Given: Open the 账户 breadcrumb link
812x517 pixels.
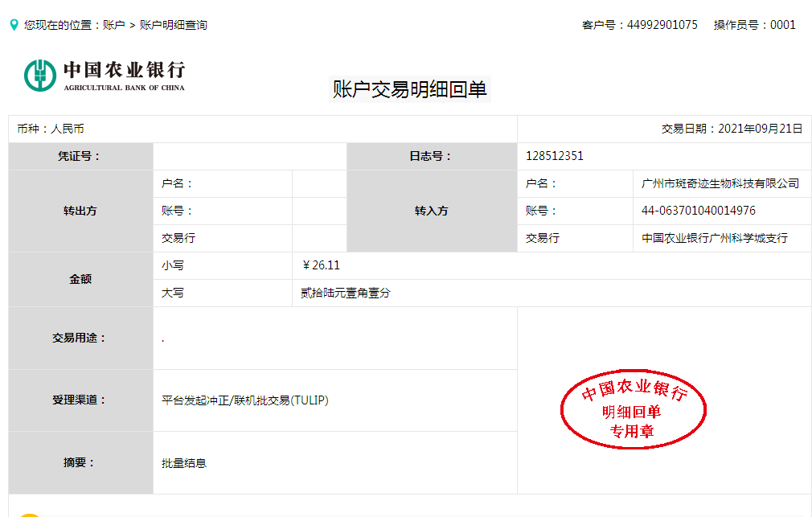Looking at the screenshot, I should click(114, 25).
